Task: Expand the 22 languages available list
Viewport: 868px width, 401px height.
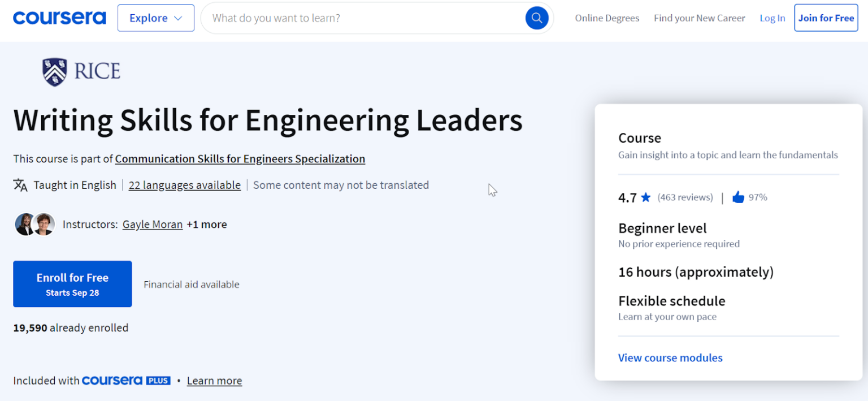Action: 184,185
